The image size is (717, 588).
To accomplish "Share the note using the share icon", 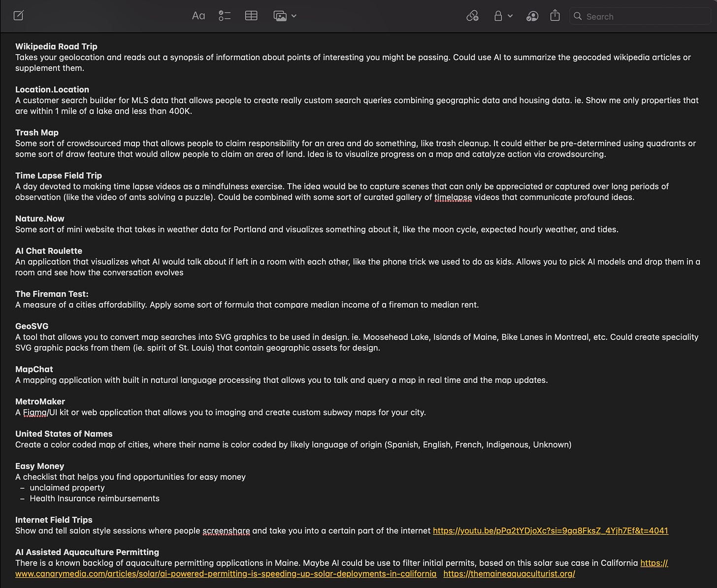I will click(x=555, y=15).
